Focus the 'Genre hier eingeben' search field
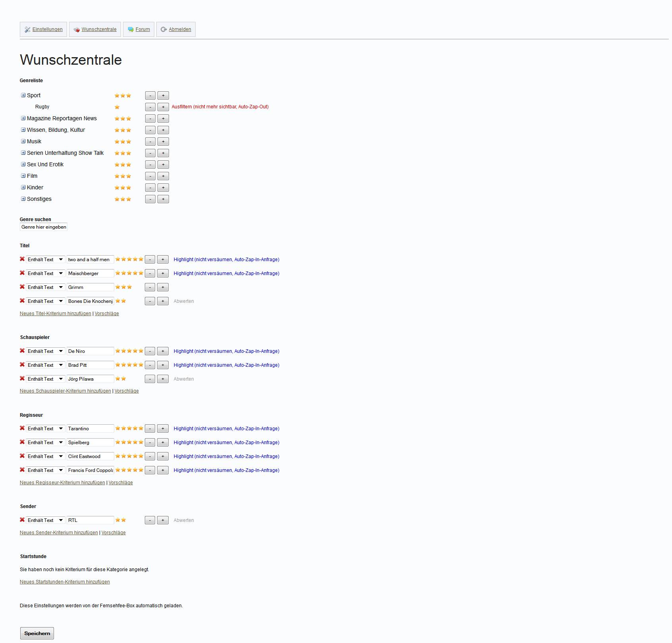This screenshot has width=672, height=643. (x=44, y=227)
